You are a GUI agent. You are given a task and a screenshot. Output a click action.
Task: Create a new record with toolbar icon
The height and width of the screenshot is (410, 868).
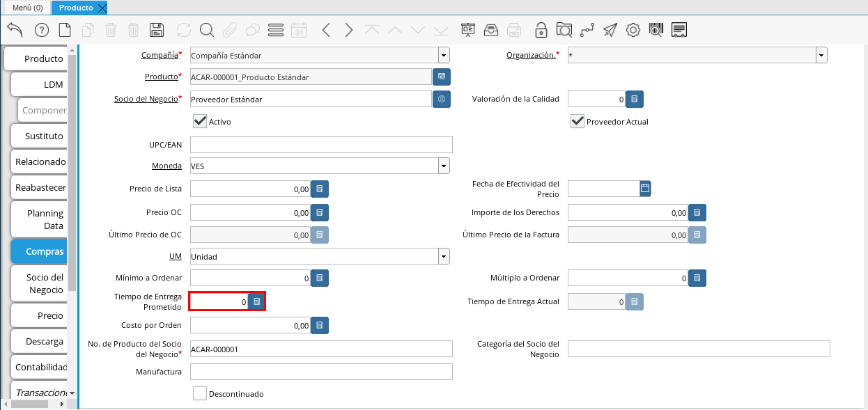point(65,30)
